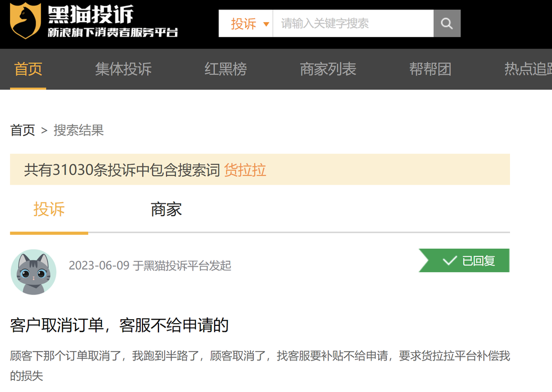Open the 商家列表 navigation item
The image size is (552, 392).
pos(328,69)
